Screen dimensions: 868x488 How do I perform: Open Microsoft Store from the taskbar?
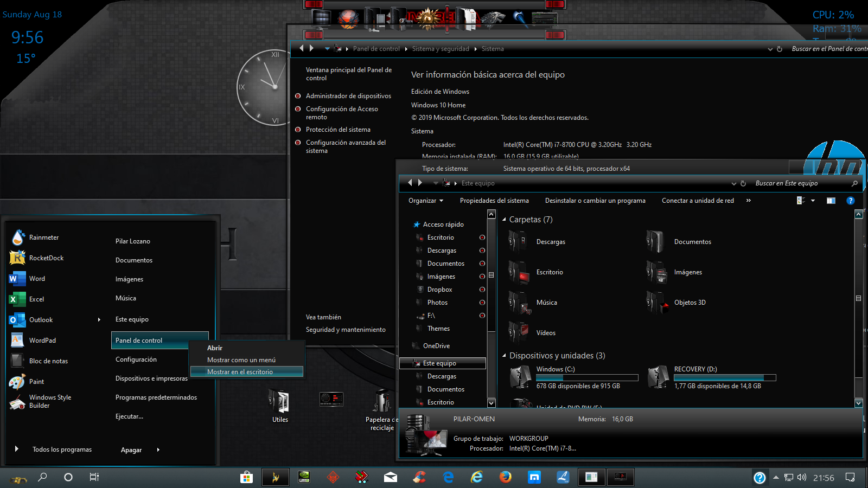click(247, 477)
